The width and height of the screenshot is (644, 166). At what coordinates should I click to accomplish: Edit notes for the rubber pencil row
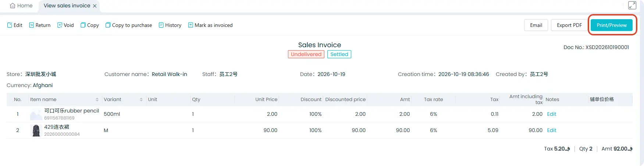(x=551, y=114)
